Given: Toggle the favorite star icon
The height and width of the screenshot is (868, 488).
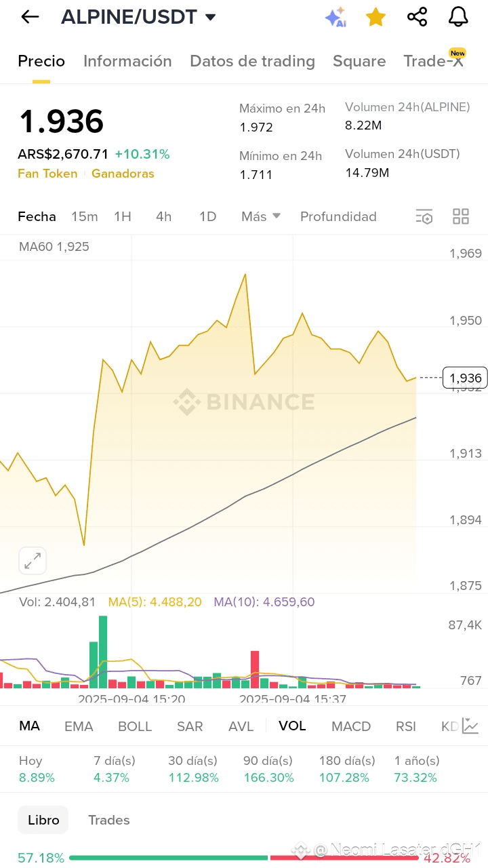Looking at the screenshot, I should (x=375, y=17).
